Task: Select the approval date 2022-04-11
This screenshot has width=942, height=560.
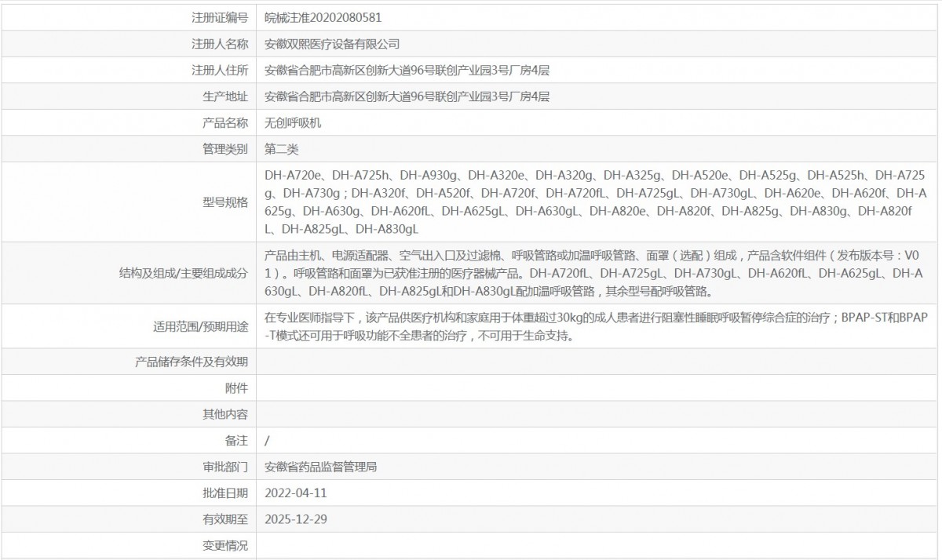Action: pos(295,493)
